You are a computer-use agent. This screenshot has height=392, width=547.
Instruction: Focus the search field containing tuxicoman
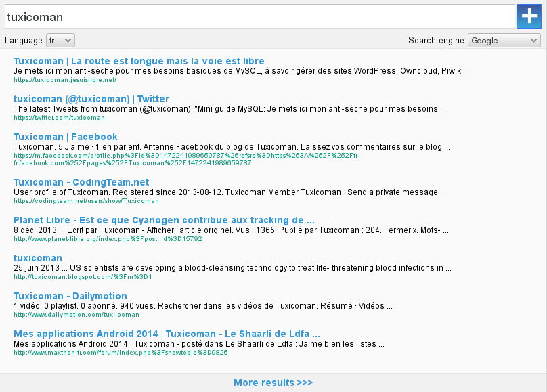pos(260,17)
